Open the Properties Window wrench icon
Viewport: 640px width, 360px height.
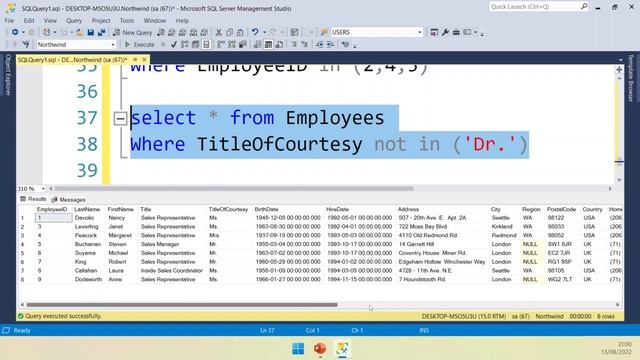pyautogui.click(x=445, y=32)
